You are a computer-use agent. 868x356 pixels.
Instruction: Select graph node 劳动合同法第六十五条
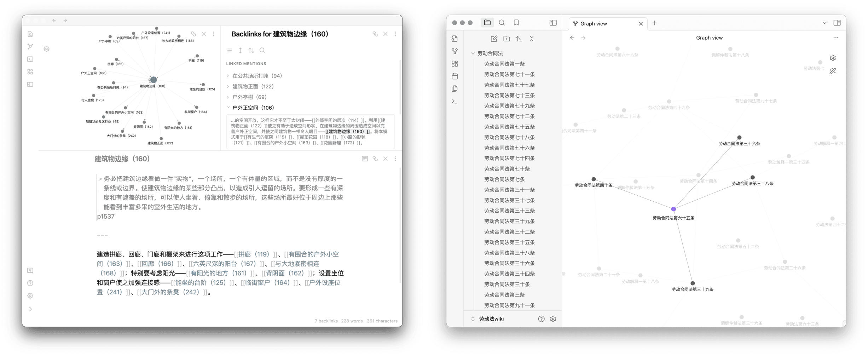point(674,209)
